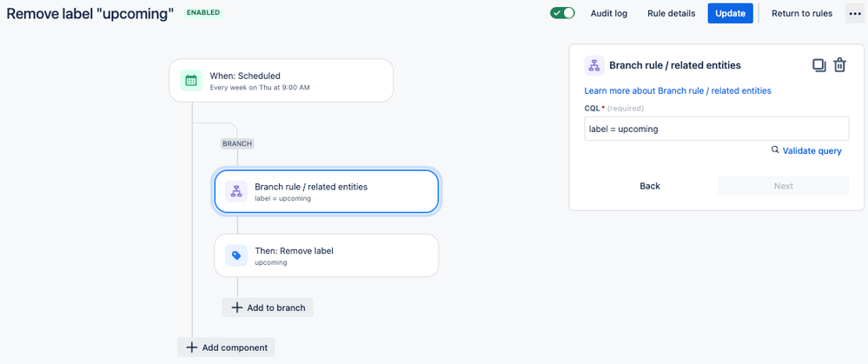Click the blue label tag icon
The image size is (868, 364).
click(236, 255)
